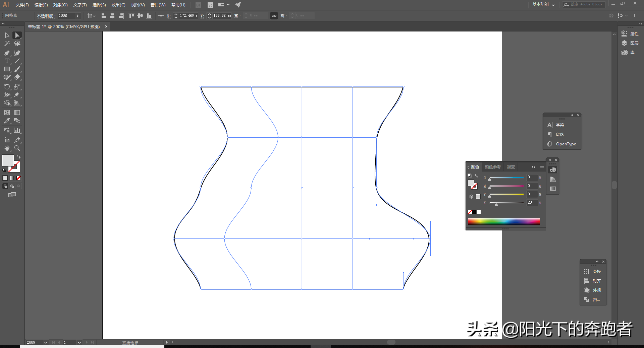The height and width of the screenshot is (348, 644).
Task: Expand the left toolbar double arrows
Action: click(x=3, y=23)
